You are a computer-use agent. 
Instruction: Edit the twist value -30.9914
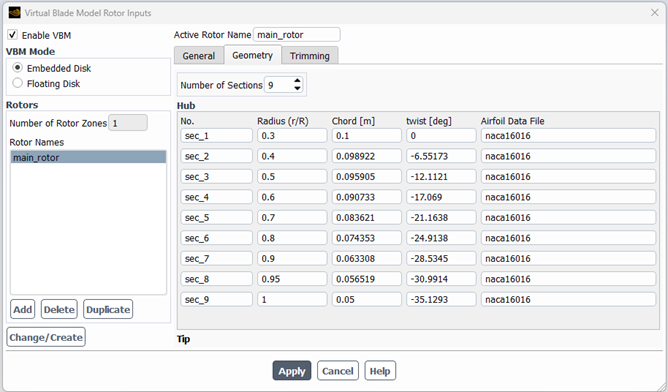coord(441,279)
